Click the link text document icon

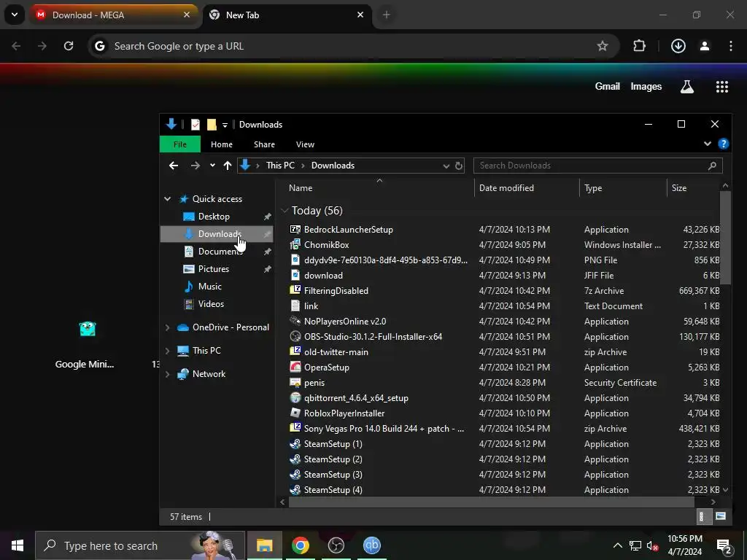pos(295,306)
